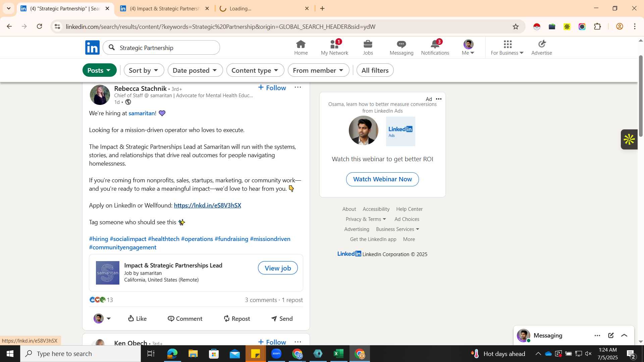Open the Jobs briefcase icon
The image size is (644, 362).
click(x=368, y=48)
